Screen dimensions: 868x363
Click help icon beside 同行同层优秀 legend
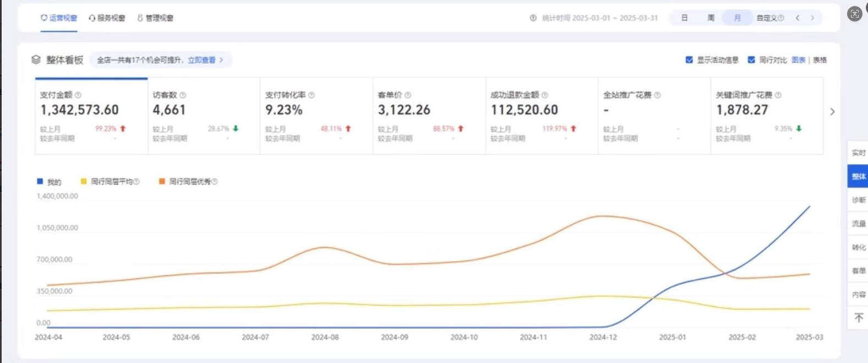(x=215, y=182)
